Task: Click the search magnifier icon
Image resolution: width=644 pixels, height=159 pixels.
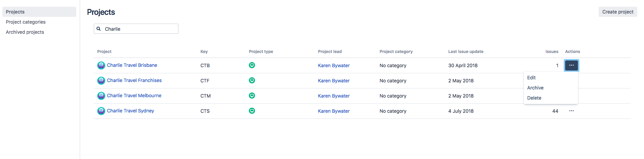Action: pos(99,29)
